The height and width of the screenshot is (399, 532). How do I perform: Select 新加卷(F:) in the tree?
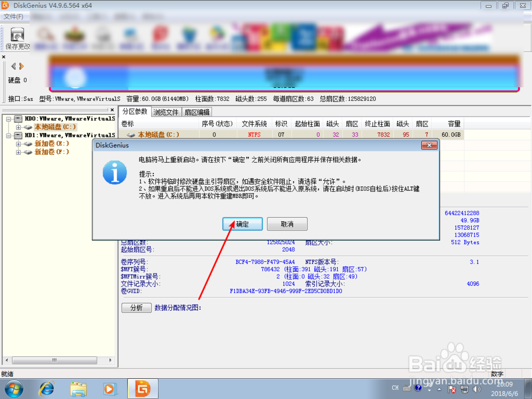point(52,152)
